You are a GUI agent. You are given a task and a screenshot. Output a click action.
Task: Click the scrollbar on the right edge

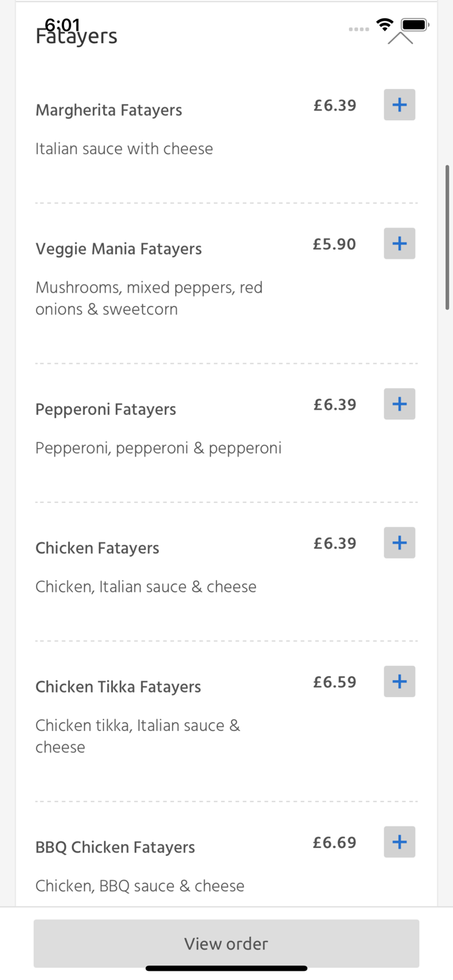pos(448,235)
